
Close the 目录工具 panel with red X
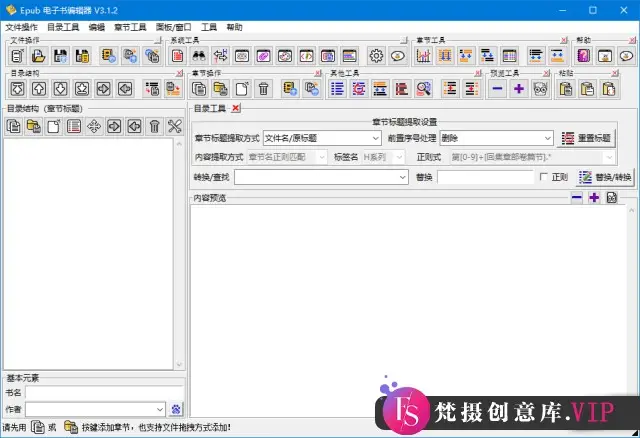click(x=236, y=108)
